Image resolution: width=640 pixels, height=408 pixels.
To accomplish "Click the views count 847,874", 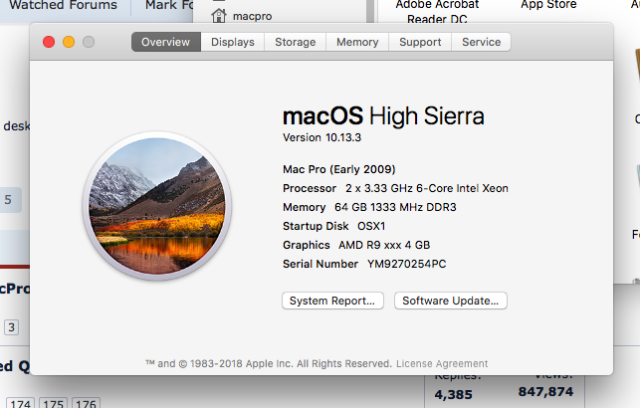I will [x=546, y=392].
